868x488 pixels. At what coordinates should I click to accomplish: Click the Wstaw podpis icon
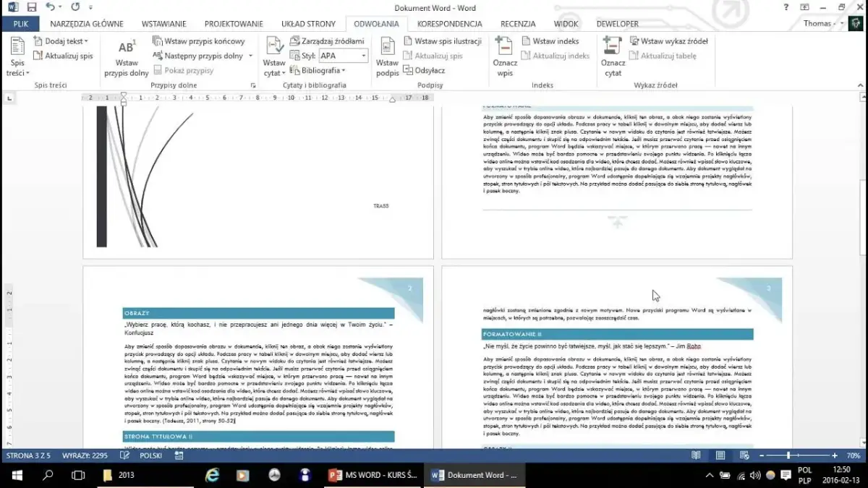(x=388, y=58)
